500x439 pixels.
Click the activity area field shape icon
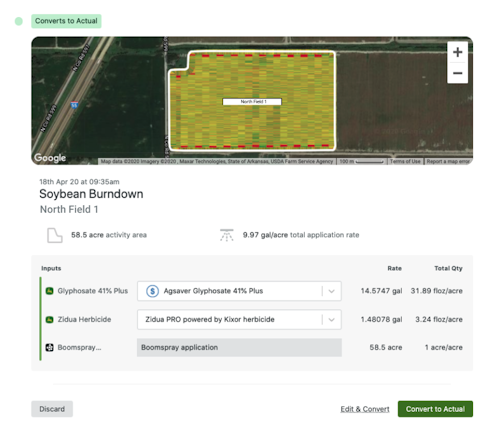[x=55, y=235]
